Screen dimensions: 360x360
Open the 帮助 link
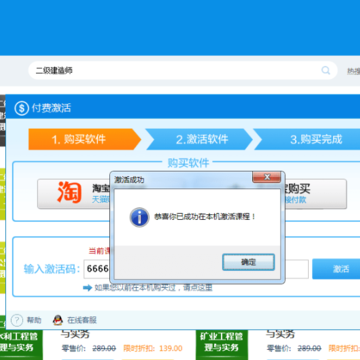click(x=34, y=320)
